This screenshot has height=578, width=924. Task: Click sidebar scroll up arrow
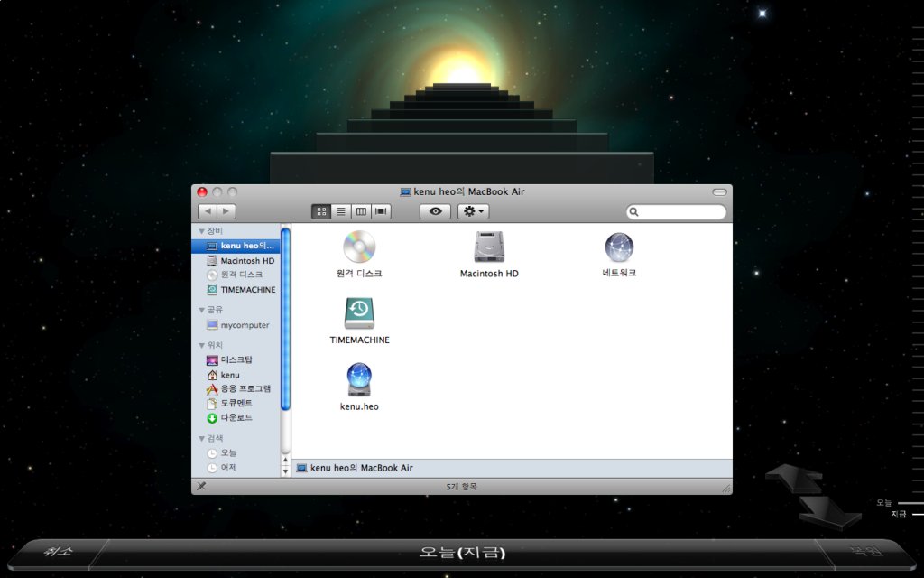pos(285,460)
